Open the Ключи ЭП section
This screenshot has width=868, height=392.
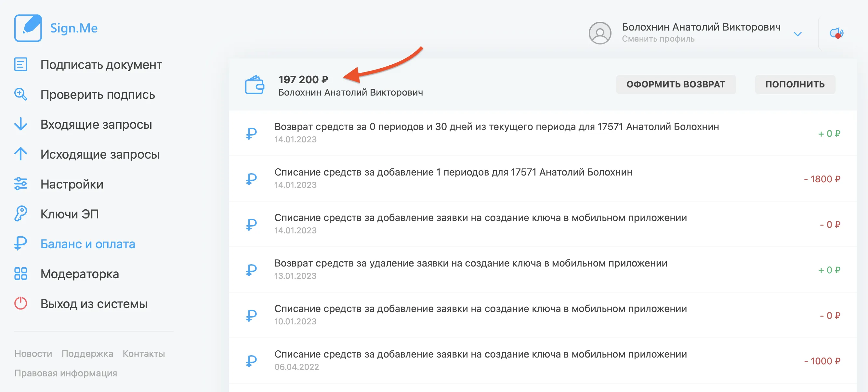(x=70, y=214)
